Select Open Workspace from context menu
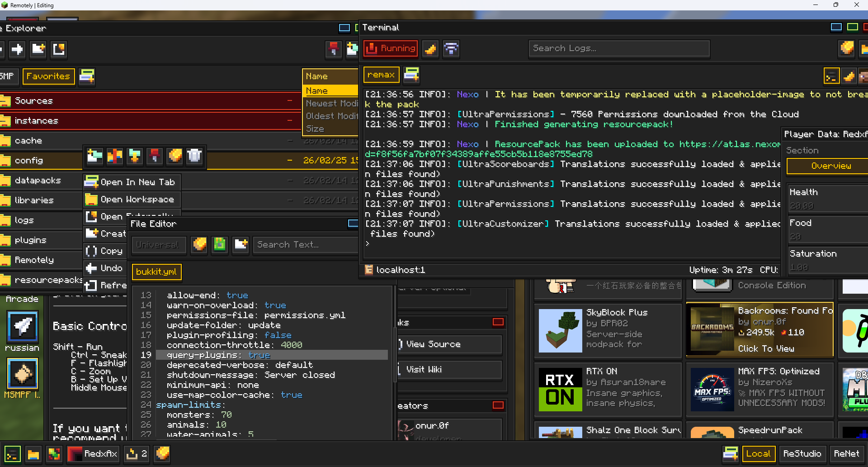The width and height of the screenshot is (868, 467). tap(132, 199)
